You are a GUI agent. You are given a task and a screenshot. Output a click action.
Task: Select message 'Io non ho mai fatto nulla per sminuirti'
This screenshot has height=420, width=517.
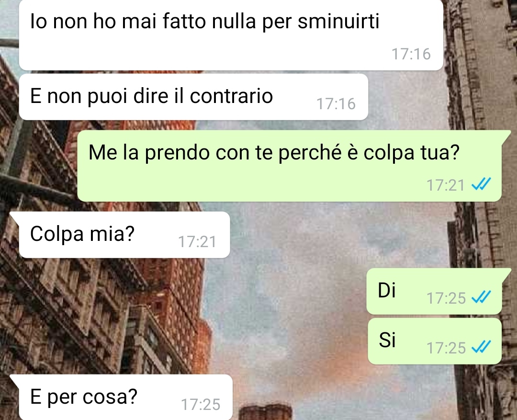coord(231,35)
